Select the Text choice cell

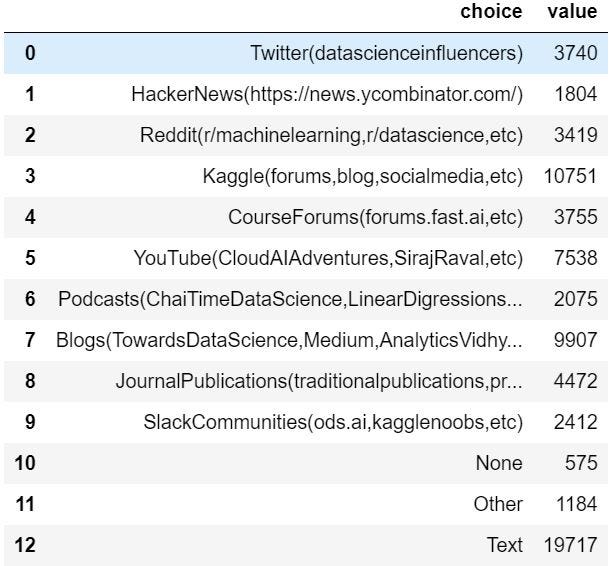(x=504, y=545)
